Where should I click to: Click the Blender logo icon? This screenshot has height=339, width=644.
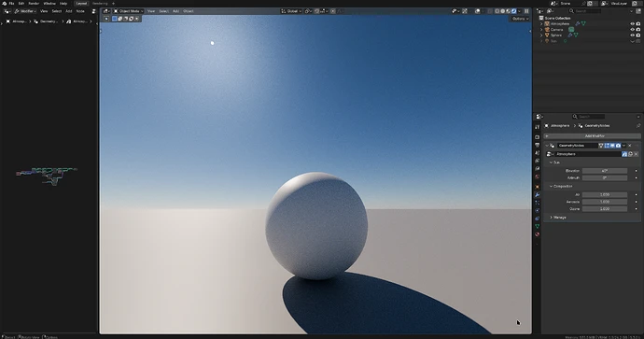click(x=4, y=4)
